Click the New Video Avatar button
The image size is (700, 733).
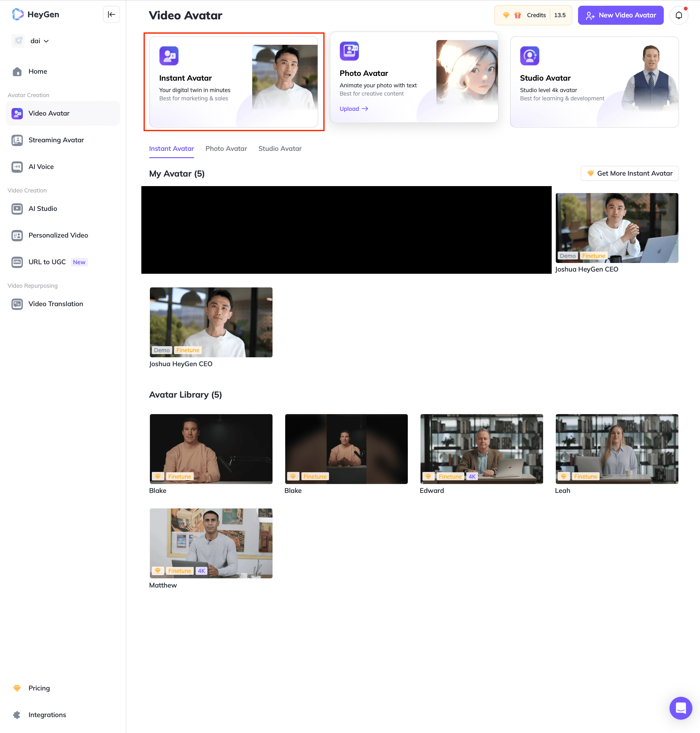coord(621,15)
